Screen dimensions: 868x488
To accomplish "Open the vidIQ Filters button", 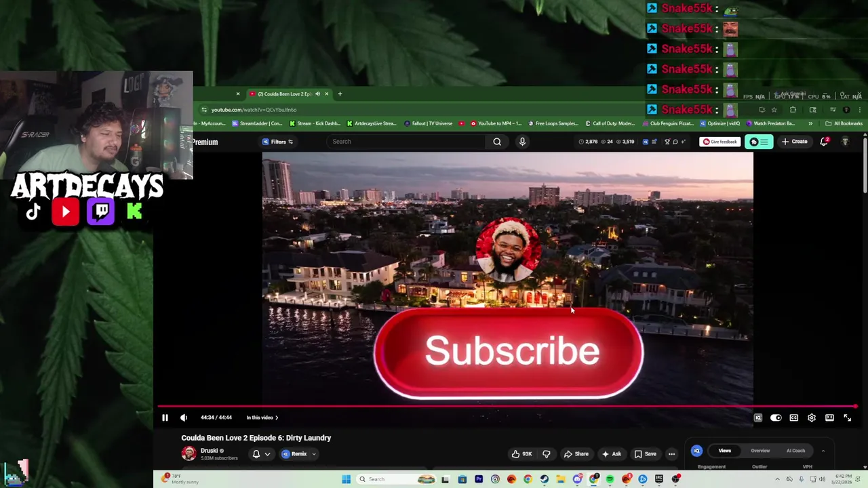I will tap(277, 142).
